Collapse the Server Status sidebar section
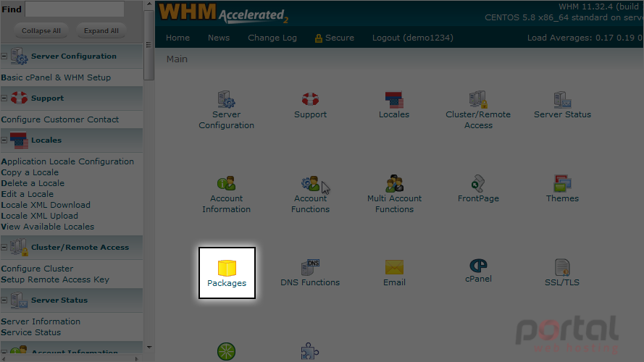Viewport: 644px width, 362px height. (4, 300)
